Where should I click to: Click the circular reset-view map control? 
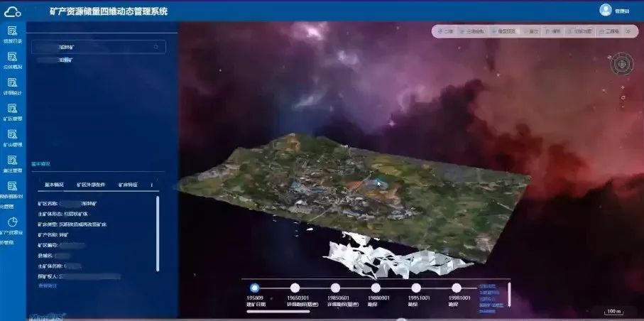623,97
